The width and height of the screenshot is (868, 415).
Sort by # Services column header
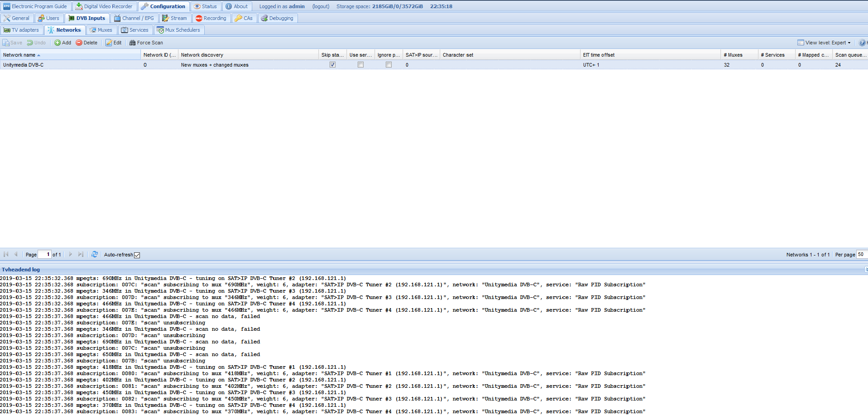(777, 55)
